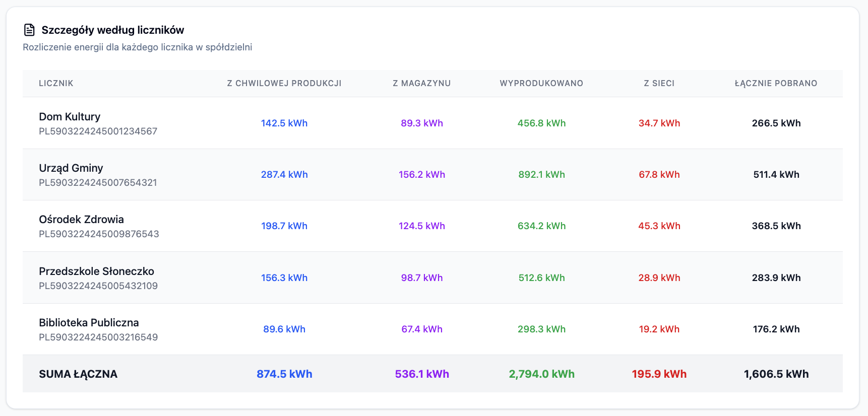Select the Biblioteka Publiczna meter name

[x=89, y=323]
